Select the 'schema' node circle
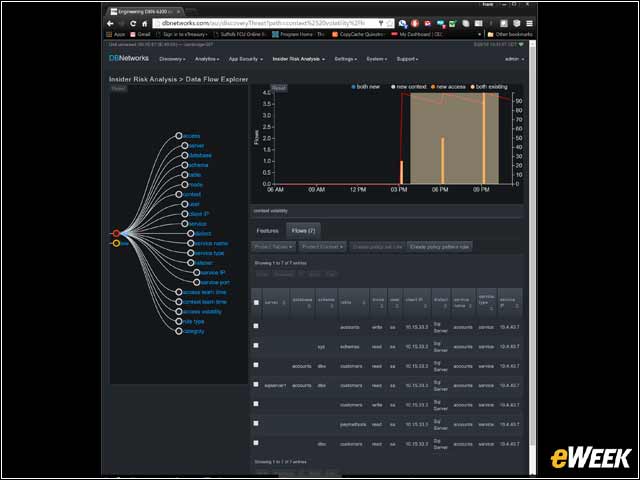This screenshot has width=640, height=480. [184, 165]
